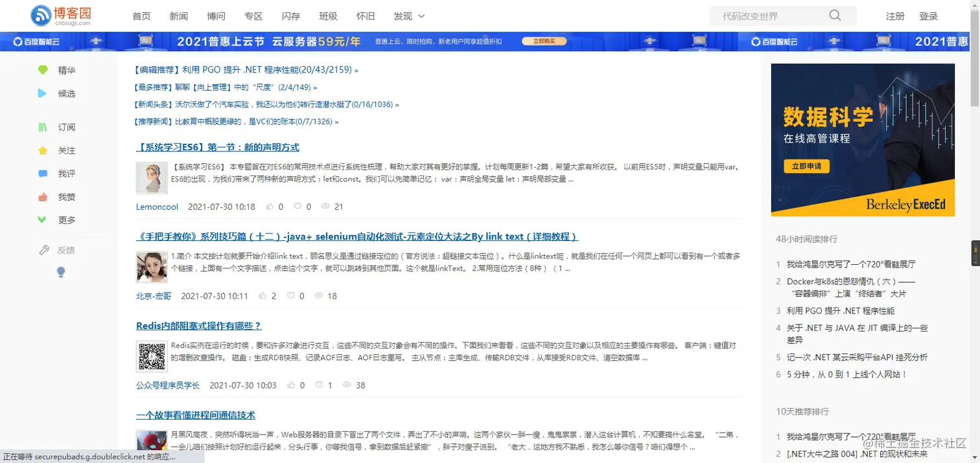The width and height of the screenshot is (980, 463).
Task: Select the 精华 diamond icon in sidebar
Action: 42,70
